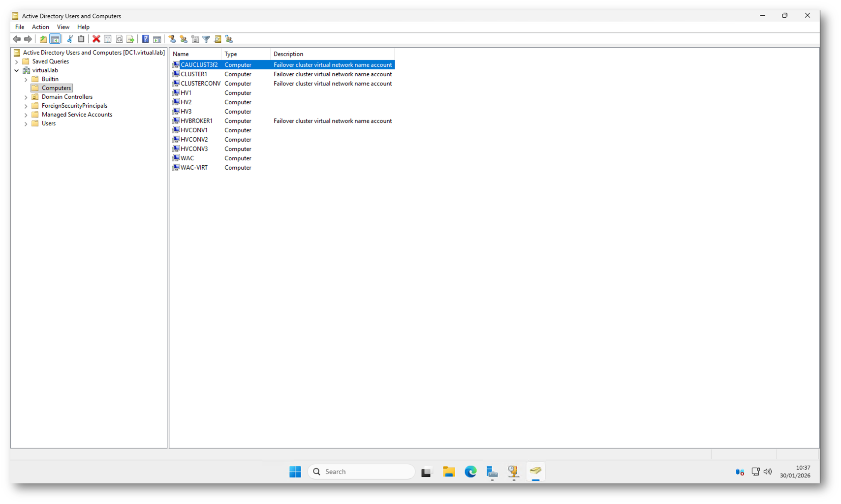Click the Filter funnel icon
The height and width of the screenshot is (504, 841).
(206, 39)
